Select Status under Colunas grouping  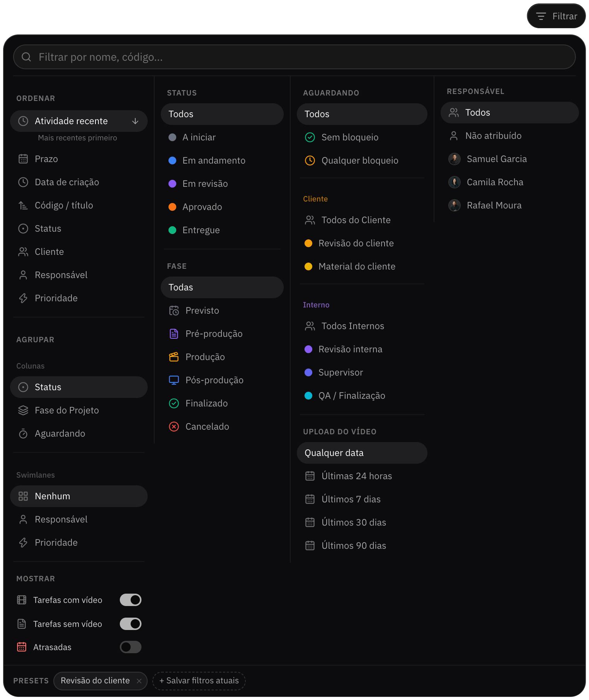79,387
